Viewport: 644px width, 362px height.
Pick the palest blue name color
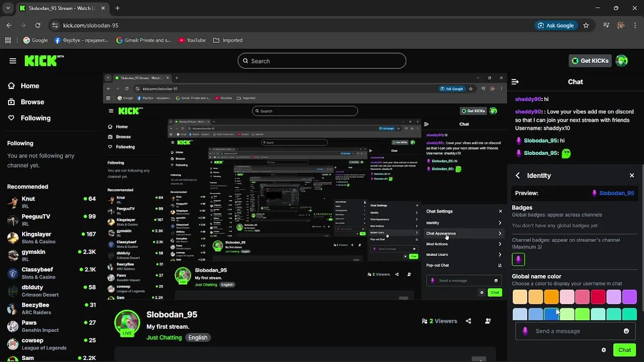pos(520,314)
